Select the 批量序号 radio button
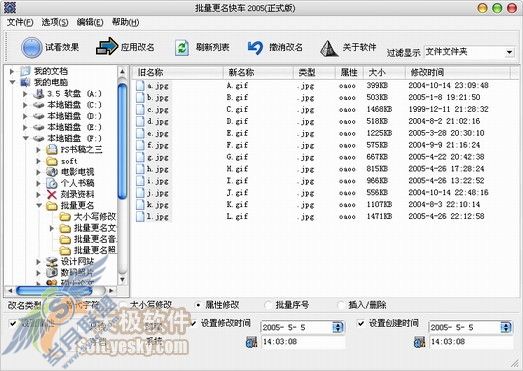 (268, 305)
